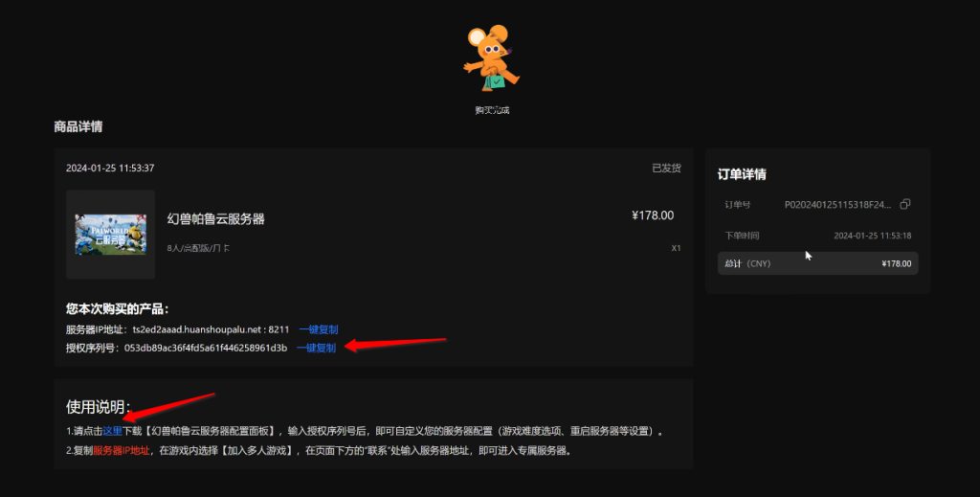The width and height of the screenshot is (980, 497).
Task: Click the purchase timestamp 2024-01-25 11:53:37
Action: coord(110,168)
